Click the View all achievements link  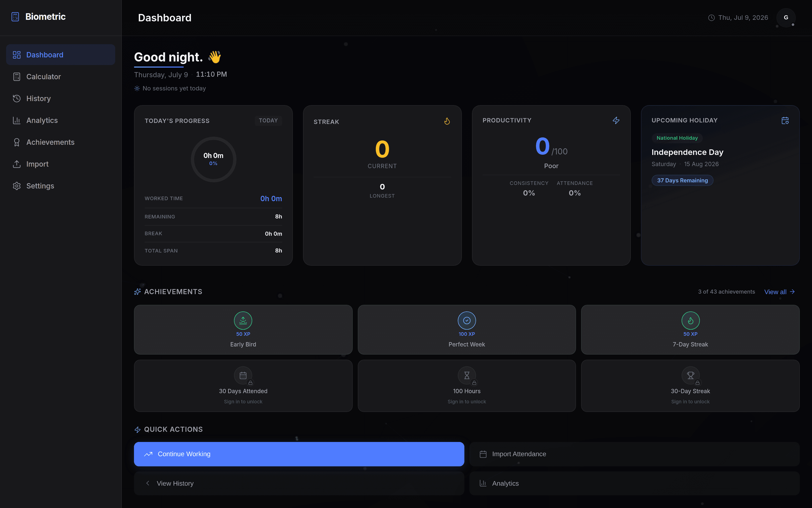(x=780, y=292)
